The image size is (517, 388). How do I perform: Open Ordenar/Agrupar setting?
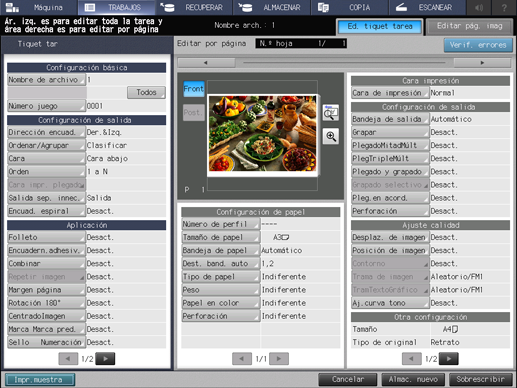coord(46,145)
